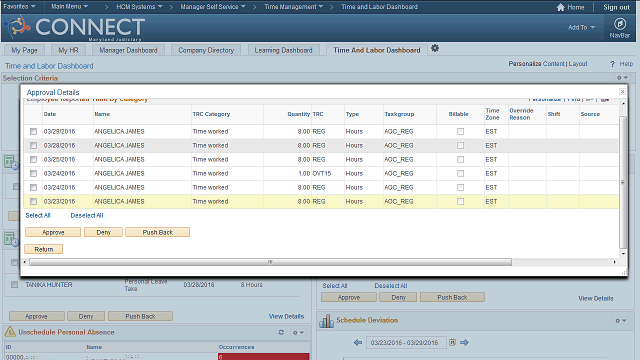
Task: Go to next schedule deviation week
Action: point(464,342)
